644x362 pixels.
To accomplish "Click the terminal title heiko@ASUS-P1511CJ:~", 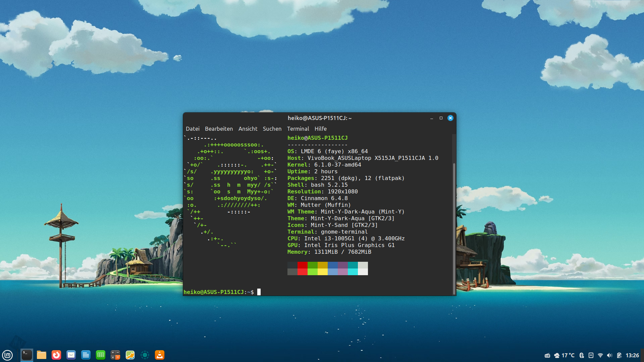I will point(320,118).
